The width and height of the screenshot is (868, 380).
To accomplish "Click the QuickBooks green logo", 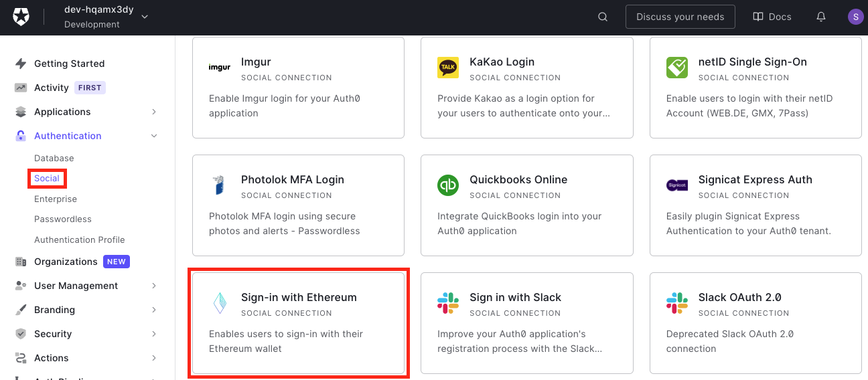I will click(448, 185).
